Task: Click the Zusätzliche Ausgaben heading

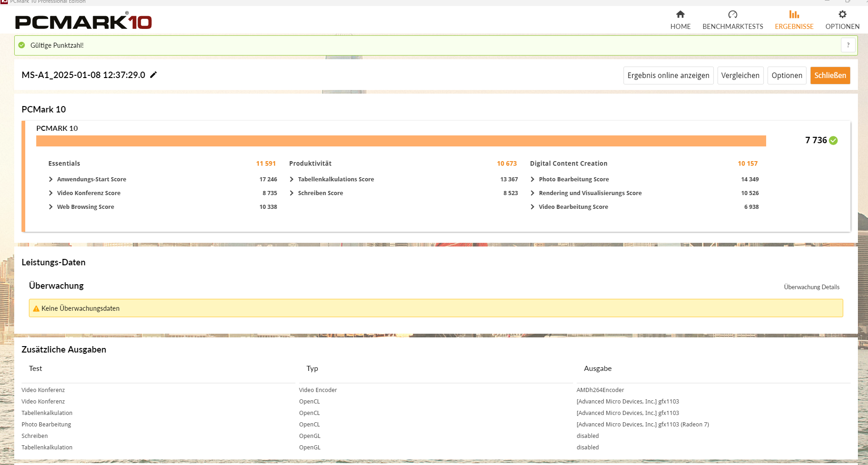Action: click(x=64, y=350)
